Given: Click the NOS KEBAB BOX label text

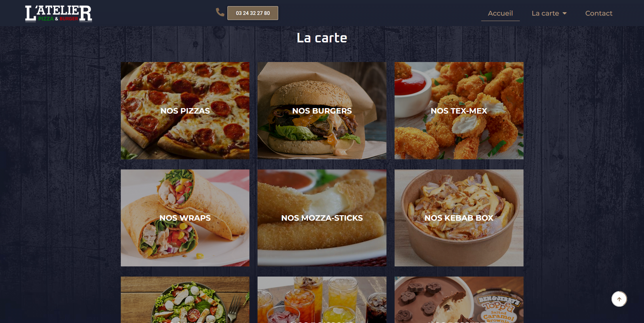Looking at the screenshot, I should (459, 218).
